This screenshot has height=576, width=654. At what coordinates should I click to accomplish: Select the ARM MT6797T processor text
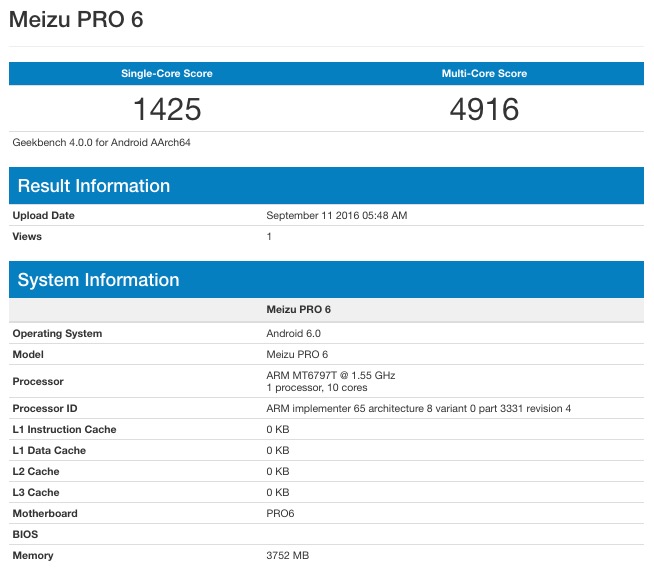[x=330, y=375]
